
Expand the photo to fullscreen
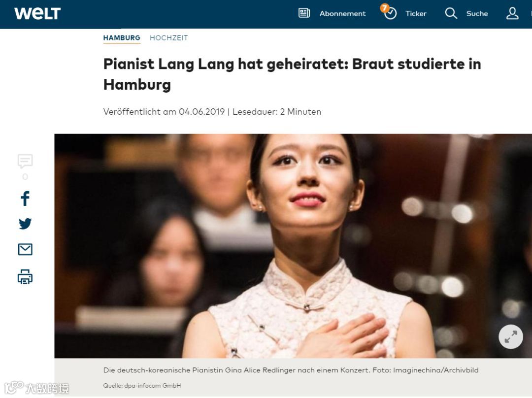click(x=511, y=337)
